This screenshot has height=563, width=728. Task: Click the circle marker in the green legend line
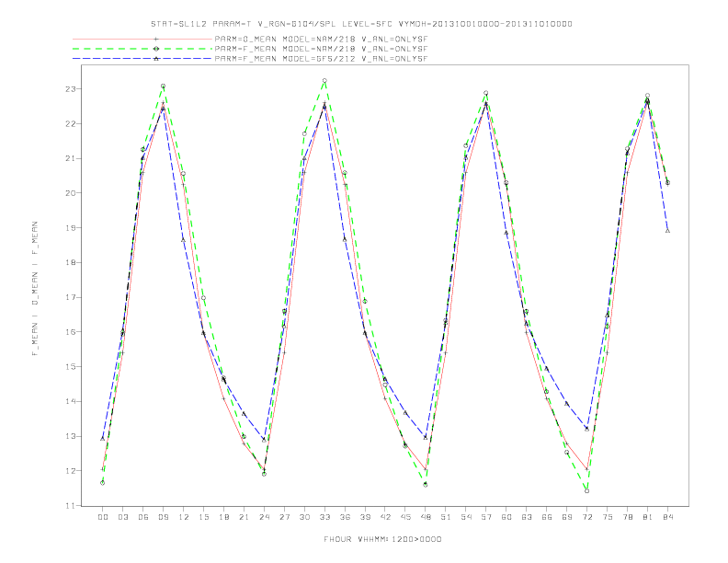coord(156,49)
